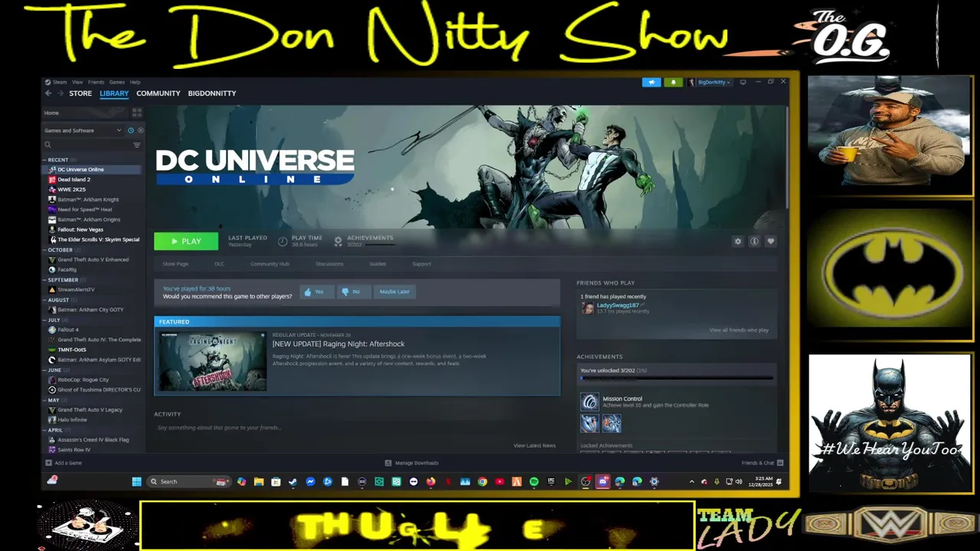
Task: Click the Achievements trophy icon near Play
Action: point(338,241)
